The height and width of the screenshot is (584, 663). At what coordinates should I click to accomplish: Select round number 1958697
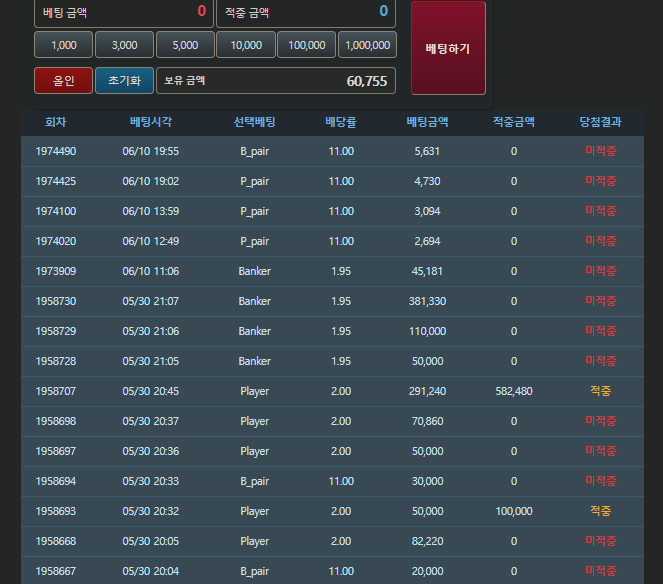(56, 452)
